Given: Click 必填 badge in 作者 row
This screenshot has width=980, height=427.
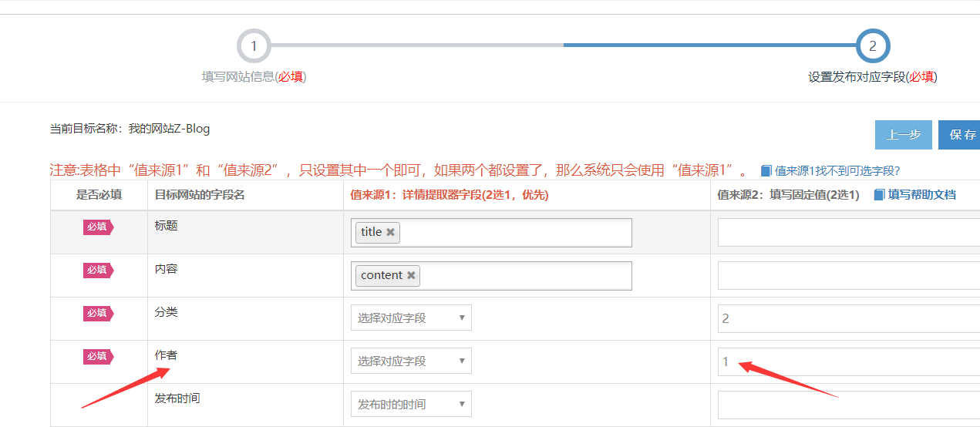Looking at the screenshot, I should (x=99, y=356).
